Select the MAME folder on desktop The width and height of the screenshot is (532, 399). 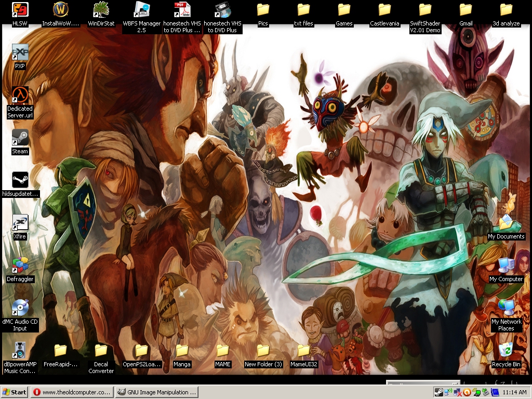(x=222, y=351)
